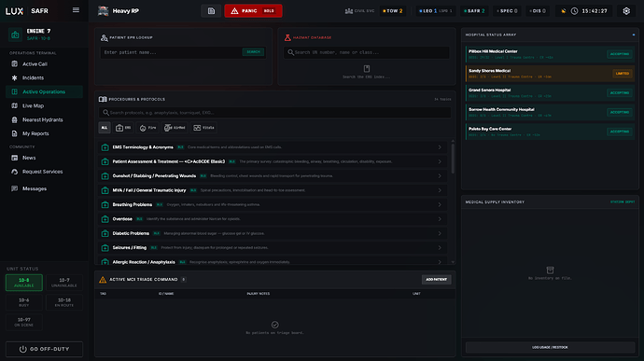This screenshot has width=644, height=361.
Task: Select the Fire protocols filter tab
Action: tap(147, 128)
